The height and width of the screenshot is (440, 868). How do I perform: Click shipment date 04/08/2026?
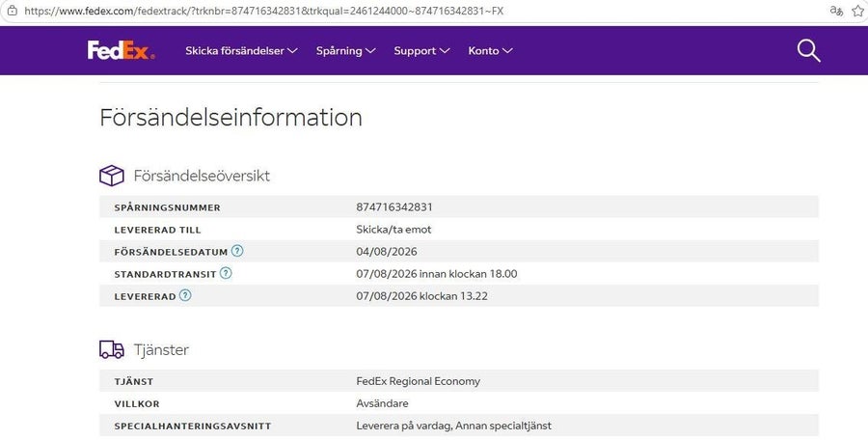click(x=387, y=252)
